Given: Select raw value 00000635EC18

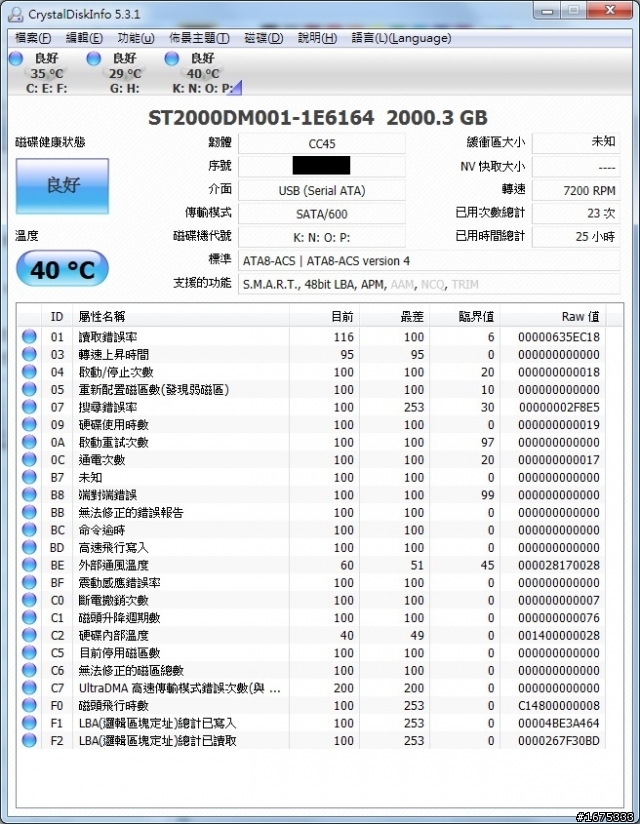Looking at the screenshot, I should (x=559, y=337).
